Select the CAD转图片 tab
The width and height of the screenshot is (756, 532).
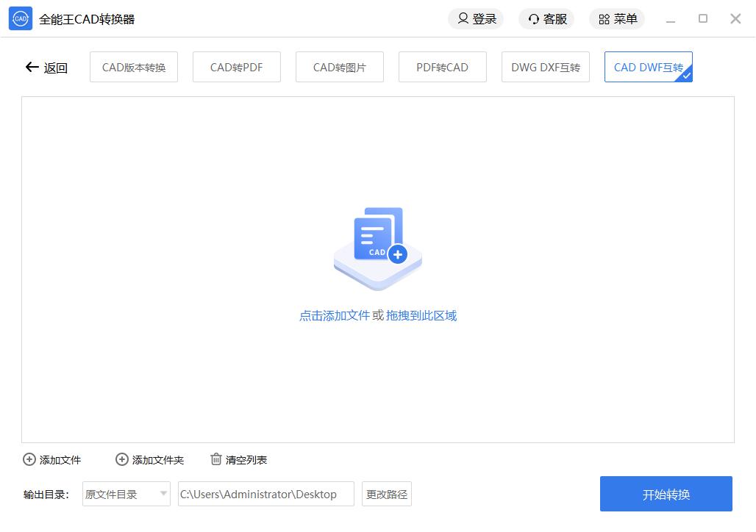coord(339,68)
